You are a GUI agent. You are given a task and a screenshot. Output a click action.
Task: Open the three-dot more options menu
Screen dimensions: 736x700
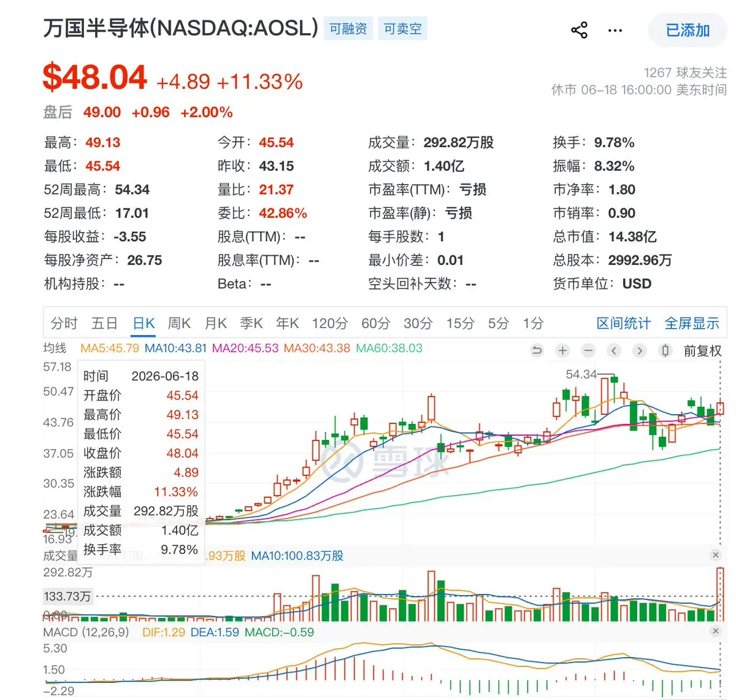pyautogui.click(x=615, y=30)
